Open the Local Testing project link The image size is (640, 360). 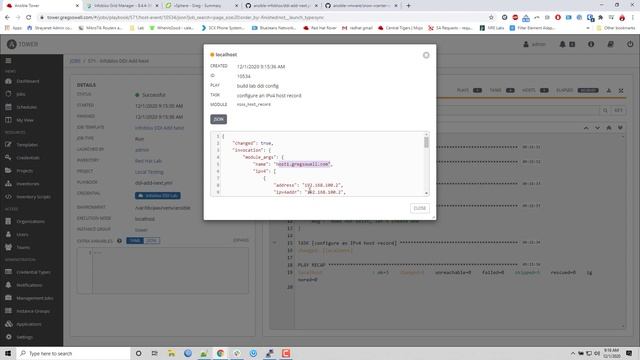click(149, 172)
